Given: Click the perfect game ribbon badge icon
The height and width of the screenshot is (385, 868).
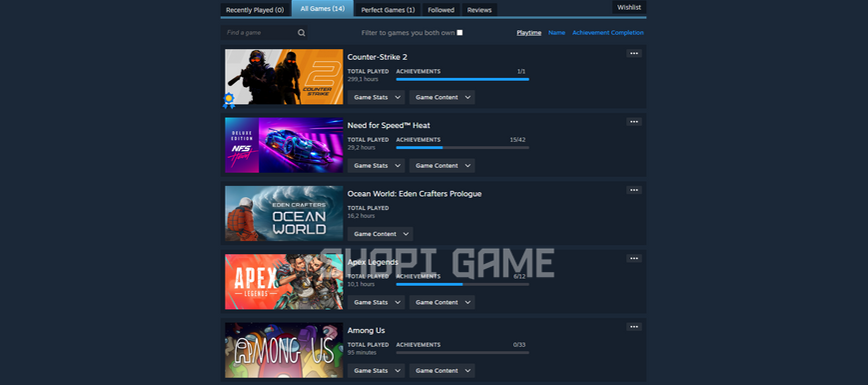Looking at the screenshot, I should [x=229, y=100].
